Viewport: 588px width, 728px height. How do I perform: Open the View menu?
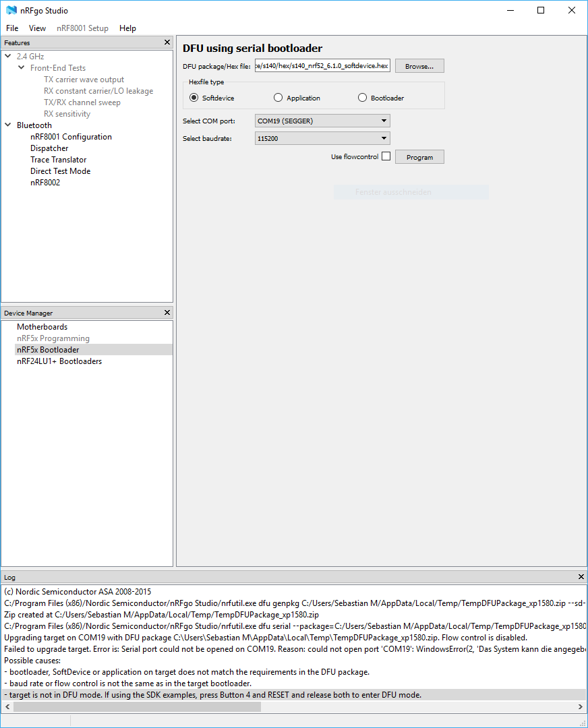(x=37, y=28)
